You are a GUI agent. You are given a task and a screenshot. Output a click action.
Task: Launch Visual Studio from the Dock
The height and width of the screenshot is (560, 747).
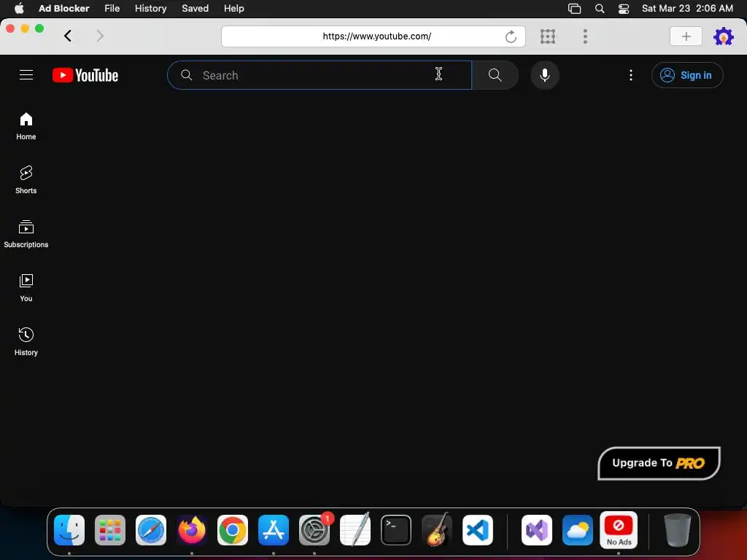537,530
